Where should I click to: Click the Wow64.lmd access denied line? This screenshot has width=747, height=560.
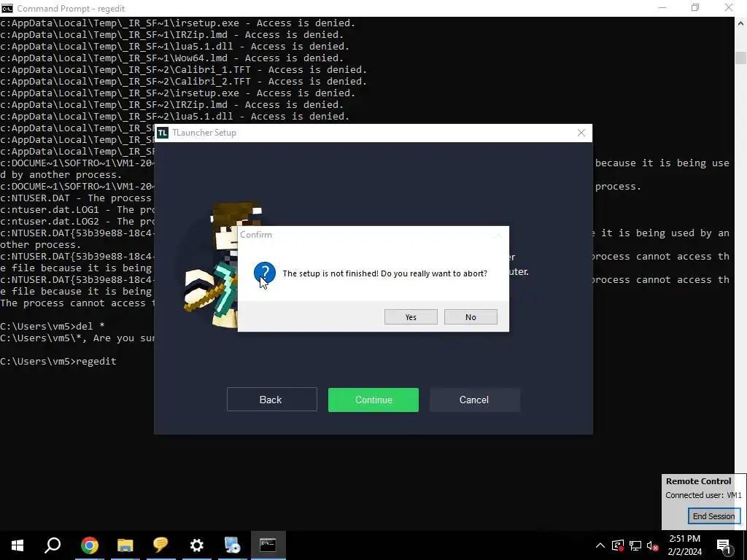click(172, 58)
